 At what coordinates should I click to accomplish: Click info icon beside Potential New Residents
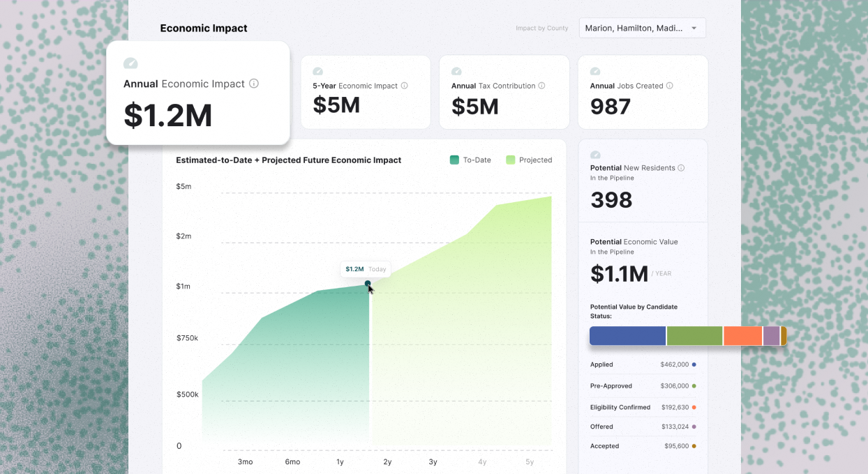(681, 168)
